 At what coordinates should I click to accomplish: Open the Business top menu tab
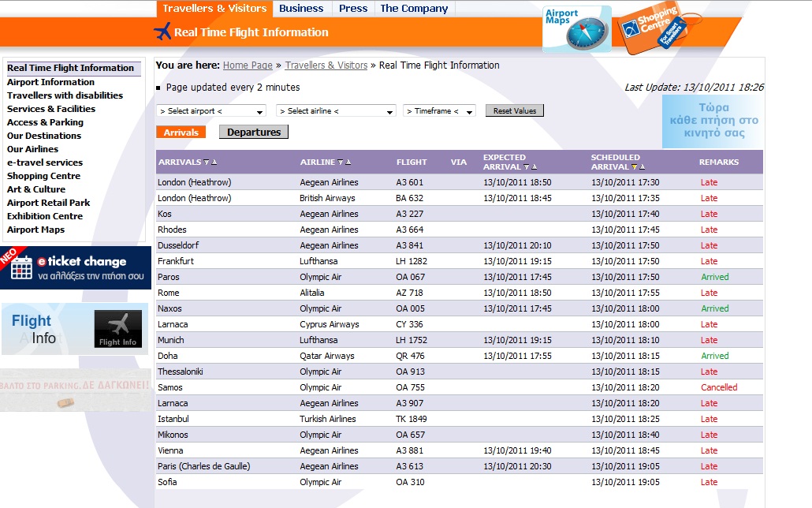[301, 9]
